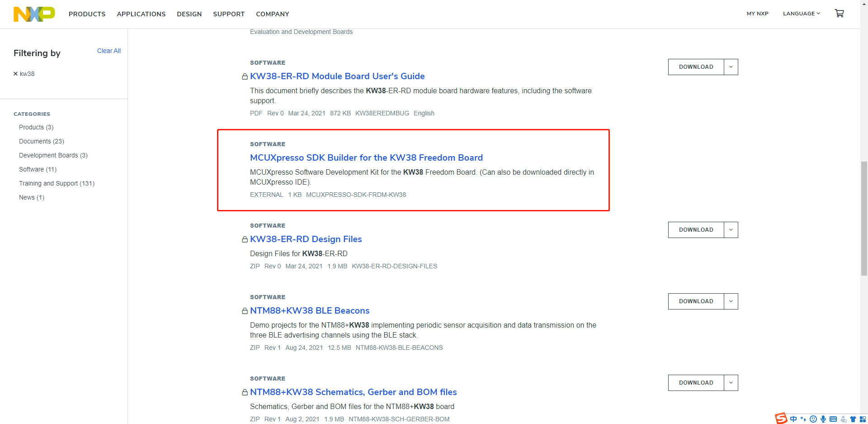Viewport: 868px width, 424px height.
Task: Open the emoji smiley panel in IME bar
Action: click(813, 419)
